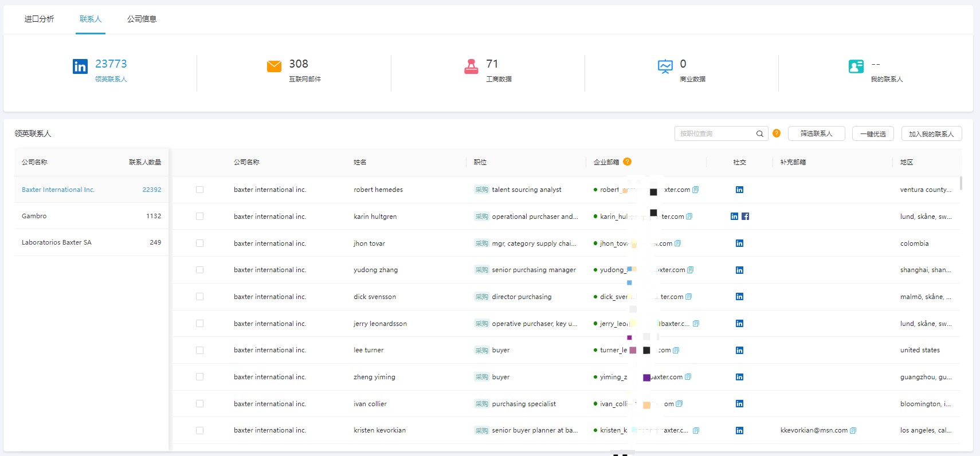Check the jerry leonardsson row box
The height and width of the screenshot is (456, 980).
point(199,324)
